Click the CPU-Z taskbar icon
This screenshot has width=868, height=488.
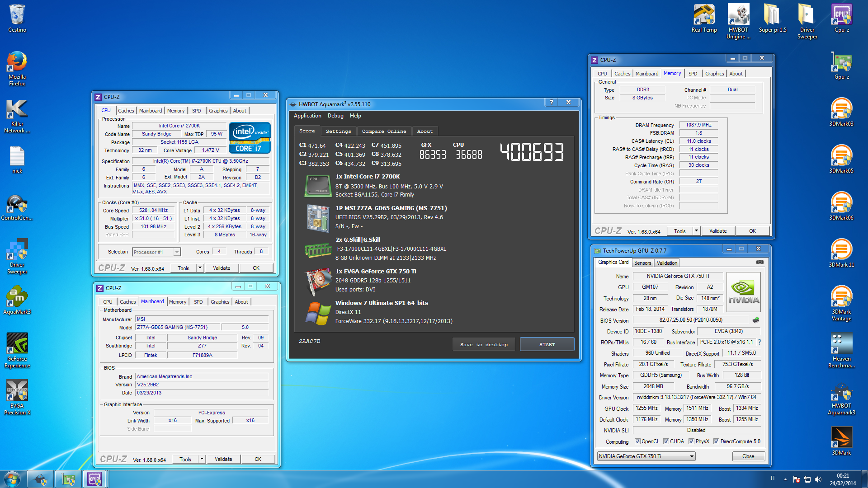coord(94,479)
